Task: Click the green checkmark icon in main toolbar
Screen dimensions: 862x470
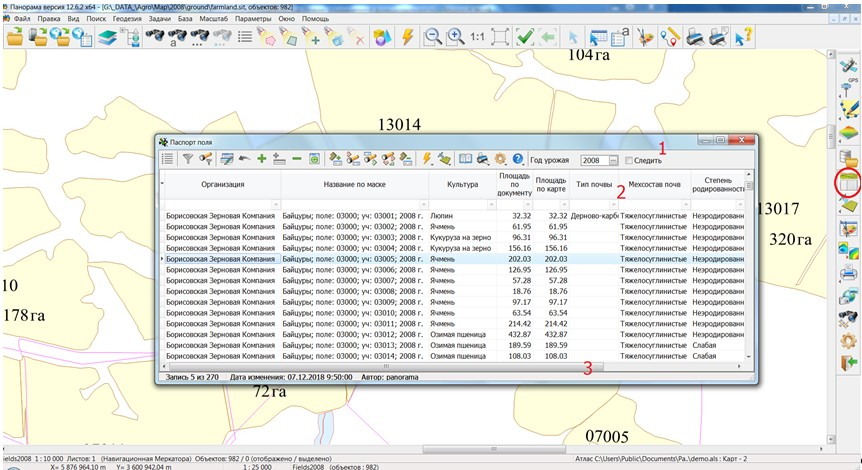Action: click(525, 37)
